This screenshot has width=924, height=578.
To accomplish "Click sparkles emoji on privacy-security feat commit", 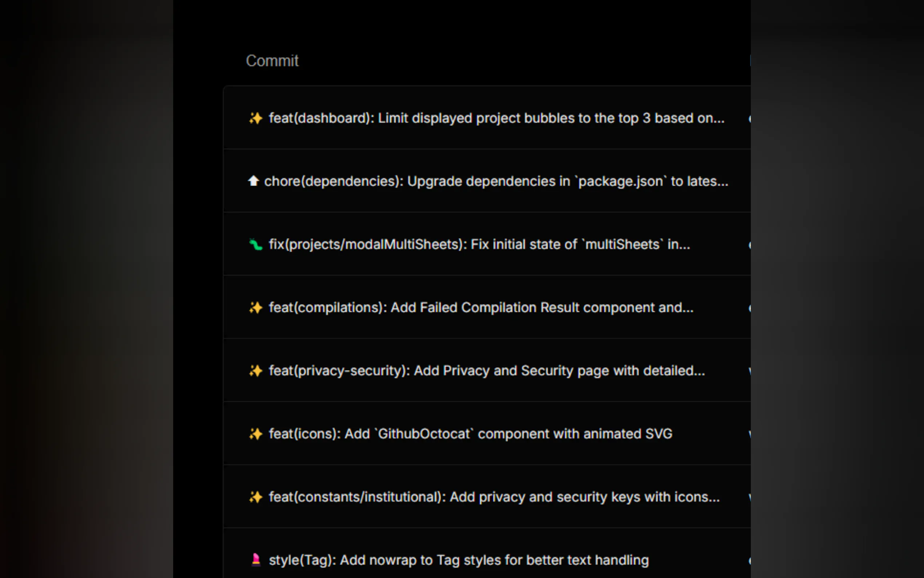I will 255,371.
